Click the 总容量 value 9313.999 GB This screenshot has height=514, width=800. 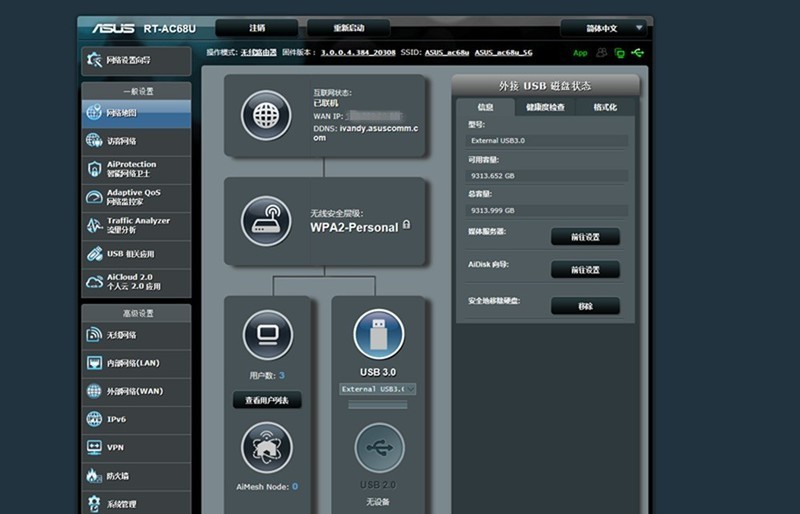click(x=546, y=210)
